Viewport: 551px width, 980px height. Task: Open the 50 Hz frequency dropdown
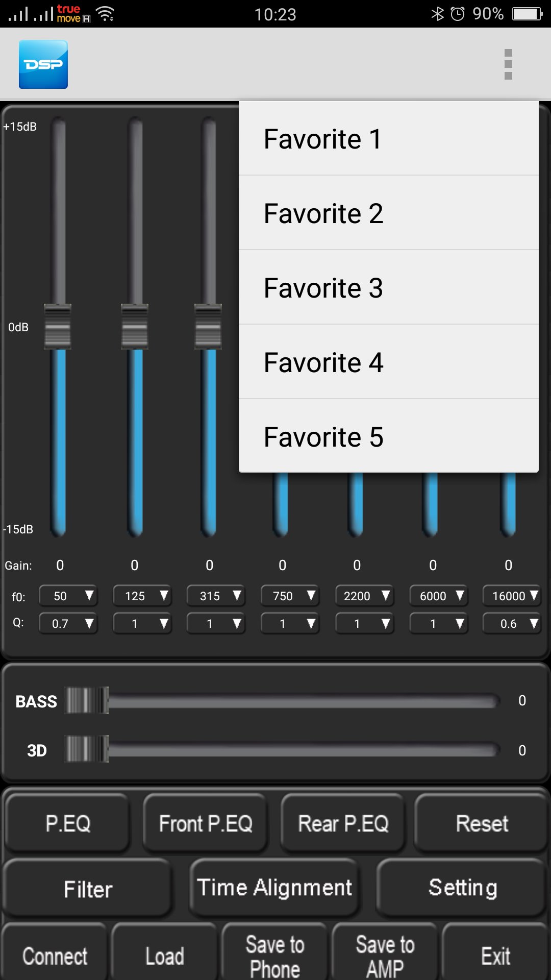68,596
